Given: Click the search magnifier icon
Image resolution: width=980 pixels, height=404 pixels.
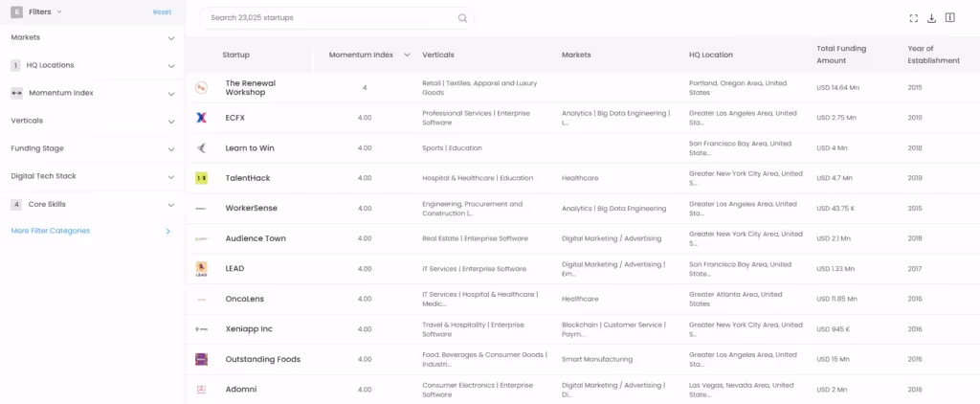Looking at the screenshot, I should tap(462, 18).
